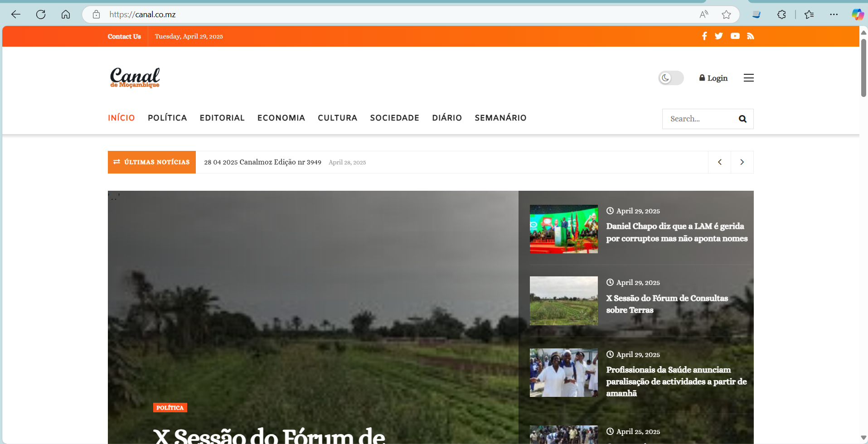View site information padlock icon
Screen dimensions: 868x444
[x=96, y=14]
